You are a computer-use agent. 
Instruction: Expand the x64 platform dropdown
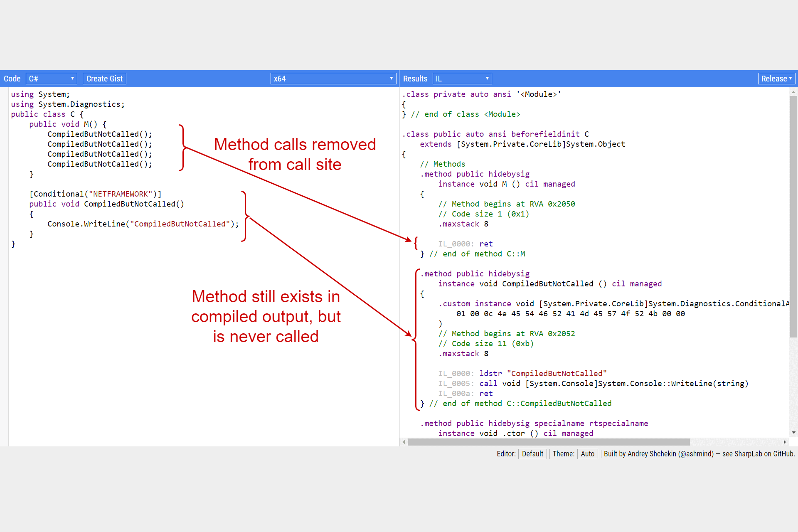coord(333,79)
